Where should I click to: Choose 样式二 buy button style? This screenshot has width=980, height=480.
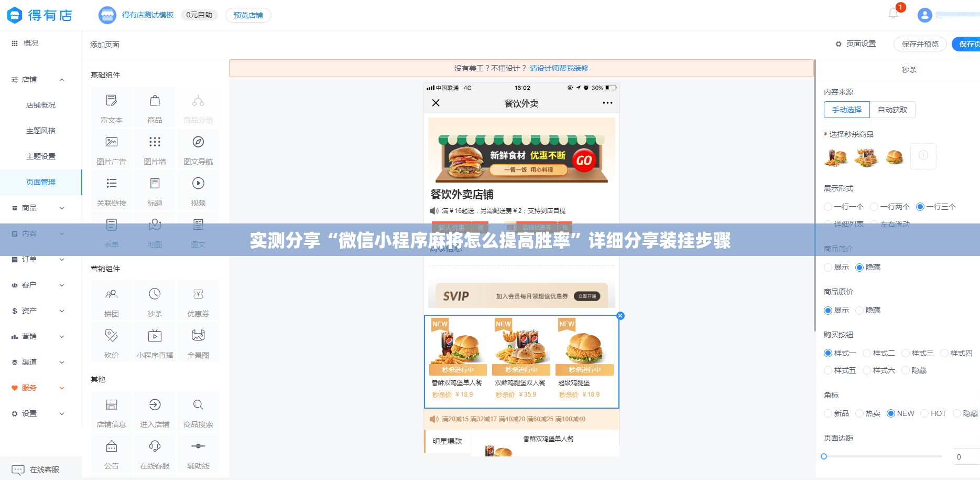879,353
